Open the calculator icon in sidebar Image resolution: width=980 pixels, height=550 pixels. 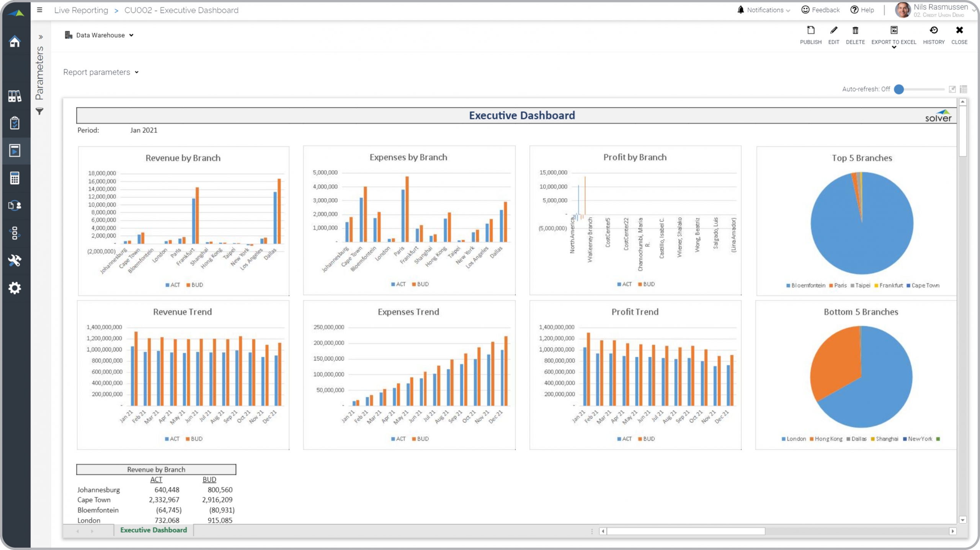point(15,178)
